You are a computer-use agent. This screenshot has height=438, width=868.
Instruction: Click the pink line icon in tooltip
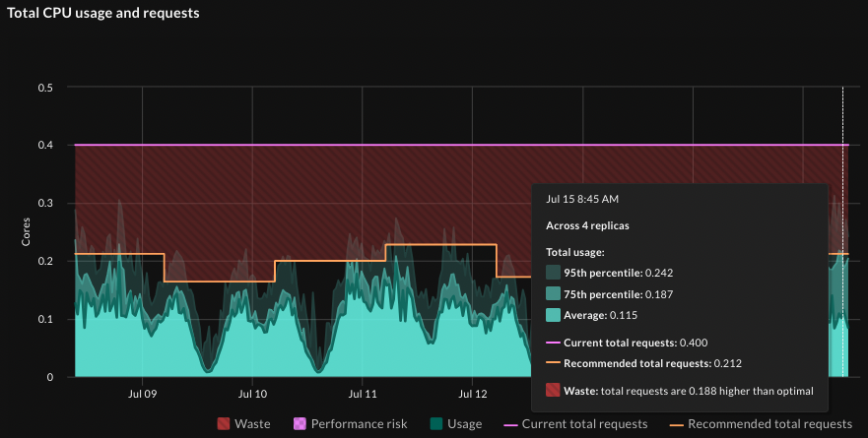click(553, 343)
